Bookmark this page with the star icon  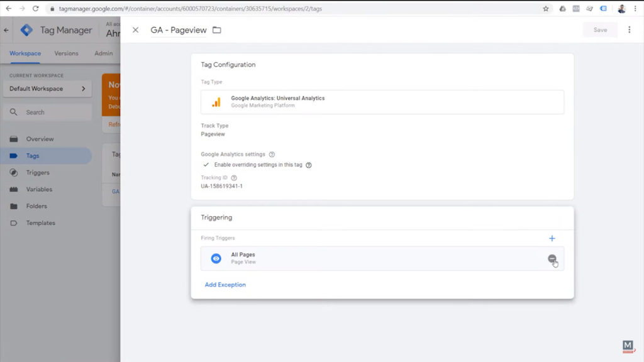coord(545,9)
